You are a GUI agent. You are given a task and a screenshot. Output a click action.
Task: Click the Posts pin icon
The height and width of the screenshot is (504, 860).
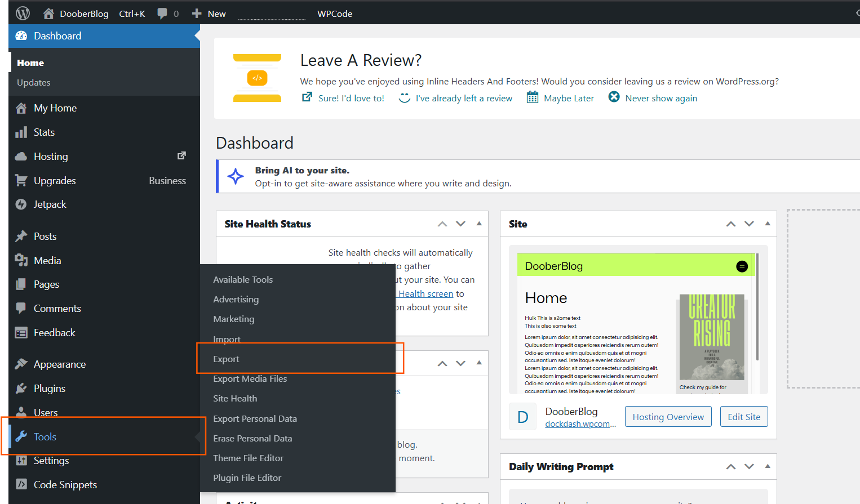pyautogui.click(x=21, y=236)
